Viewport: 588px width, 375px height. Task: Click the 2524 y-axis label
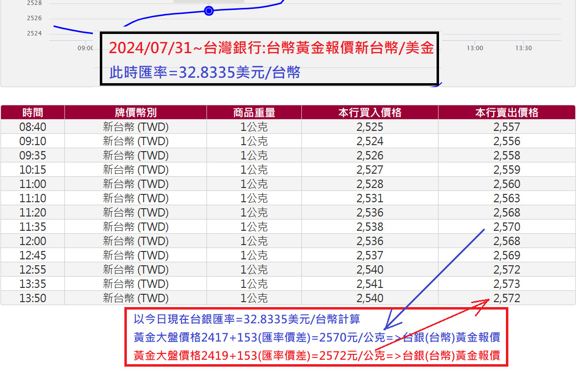[34, 33]
